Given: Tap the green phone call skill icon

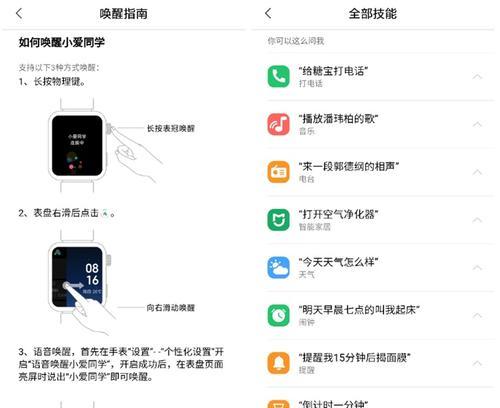Looking at the screenshot, I should [x=278, y=76].
